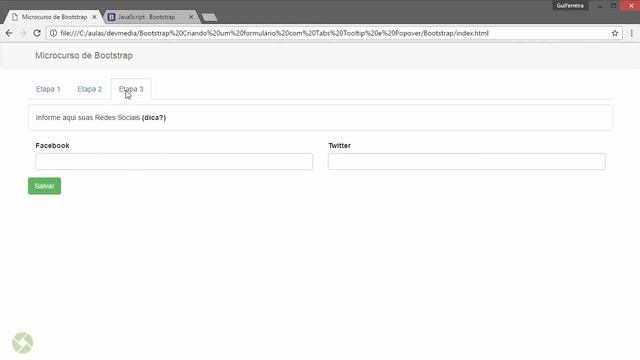Focus the Facebook input field
Viewport: 640px width, 360px height.
pyautogui.click(x=174, y=162)
